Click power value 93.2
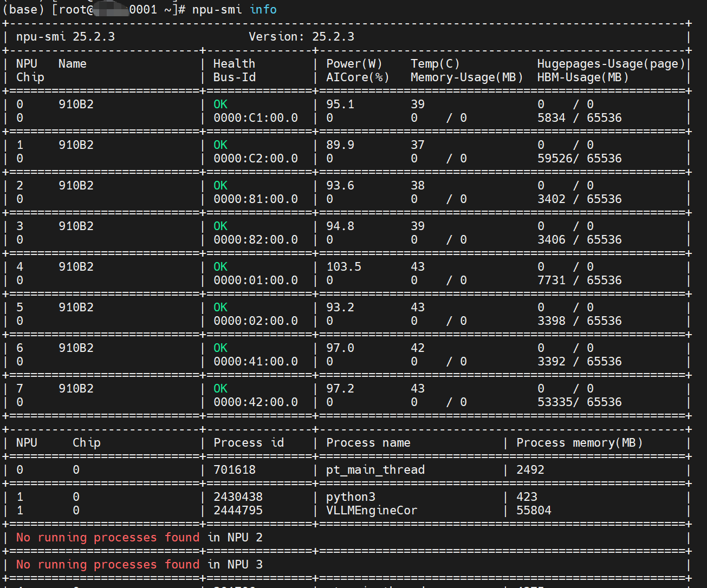707x588 pixels. tap(340, 308)
